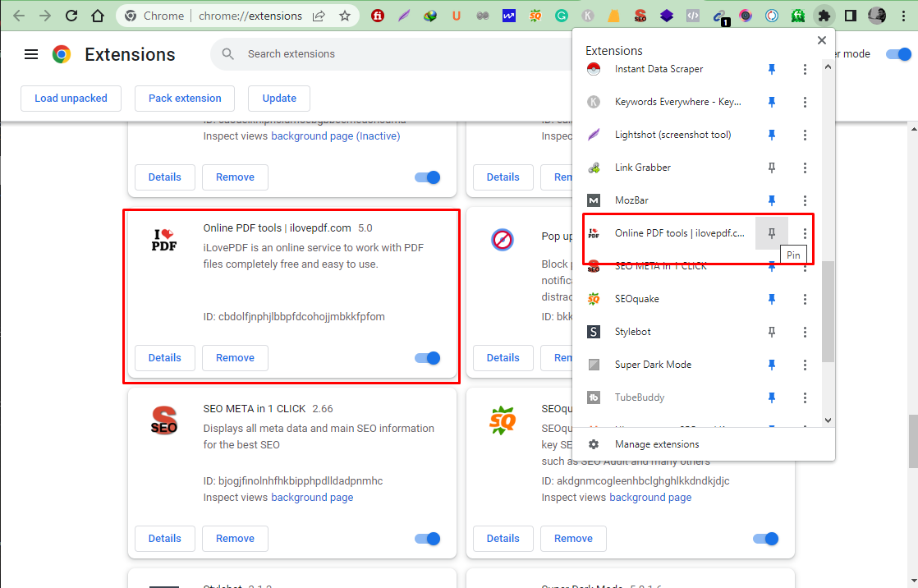
Task: Click the Pack extension button
Action: point(185,99)
